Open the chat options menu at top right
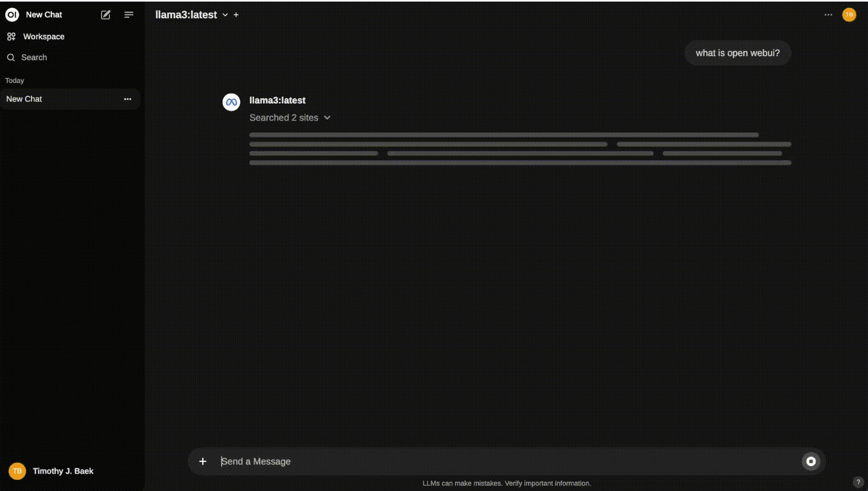Screen dimensions: 868x491 829,15
